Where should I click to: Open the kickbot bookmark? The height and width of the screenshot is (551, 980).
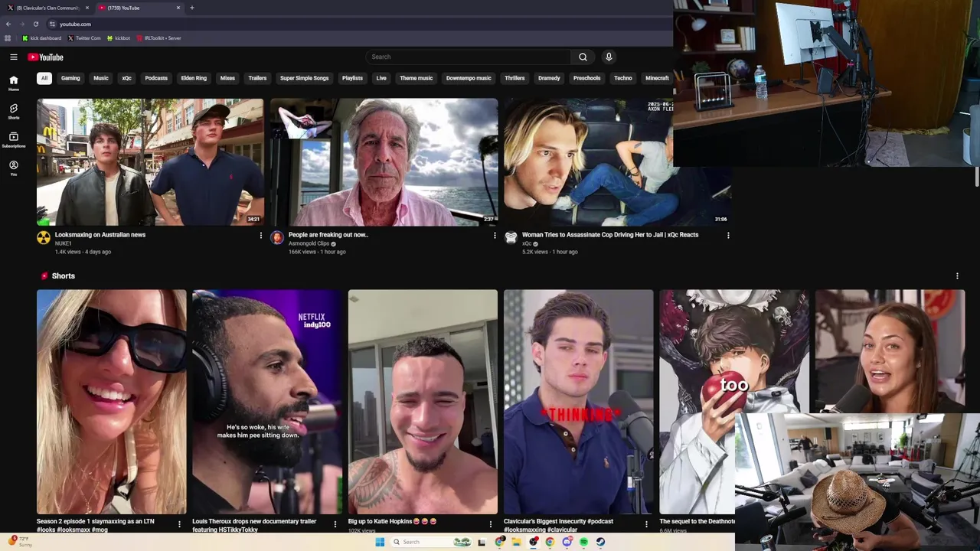pyautogui.click(x=119, y=37)
